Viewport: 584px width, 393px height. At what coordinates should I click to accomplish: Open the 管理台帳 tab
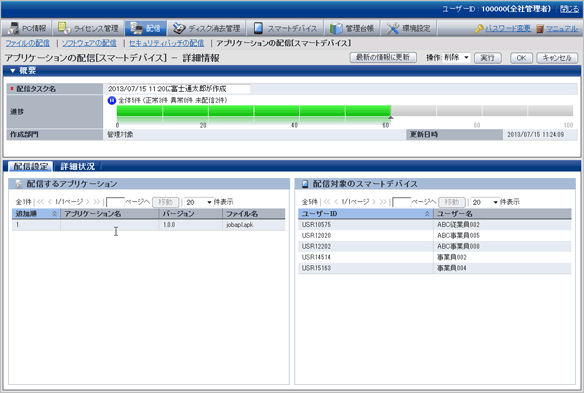click(x=352, y=28)
